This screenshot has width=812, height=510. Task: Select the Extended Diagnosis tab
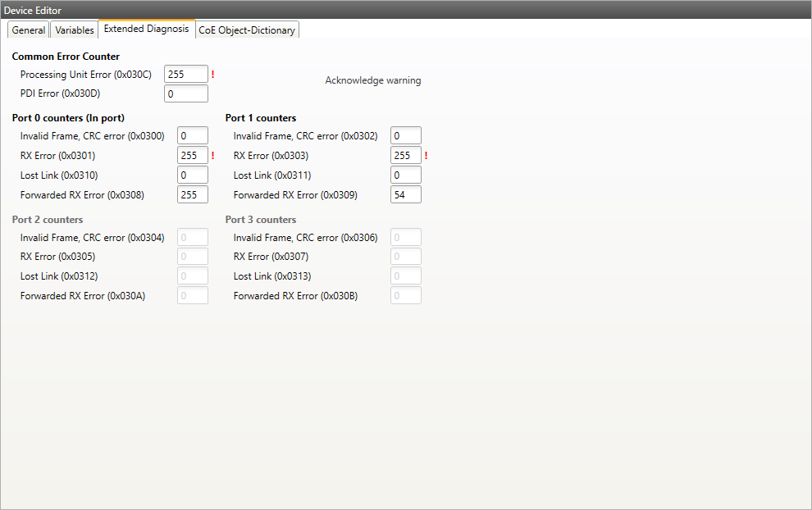click(146, 30)
